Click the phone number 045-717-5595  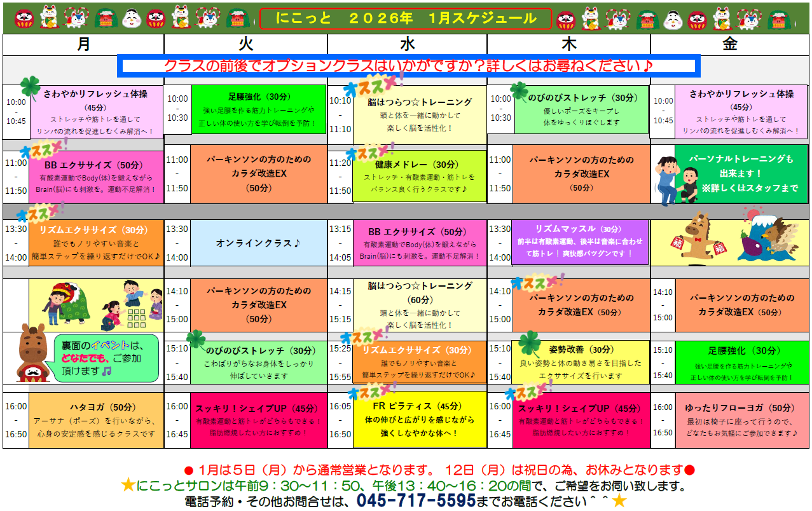coord(416,501)
